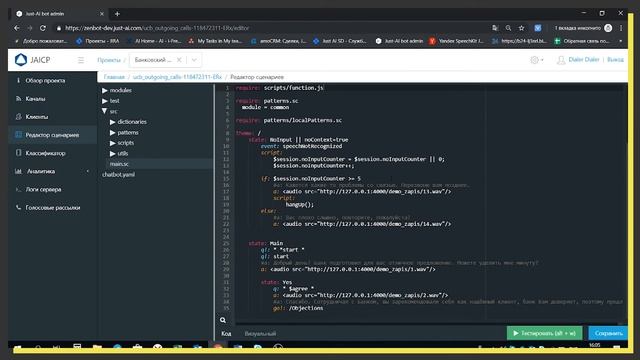This screenshot has height=360, width=640.
Task: Click the JAICP logo
Action: pyautogui.click(x=32, y=60)
